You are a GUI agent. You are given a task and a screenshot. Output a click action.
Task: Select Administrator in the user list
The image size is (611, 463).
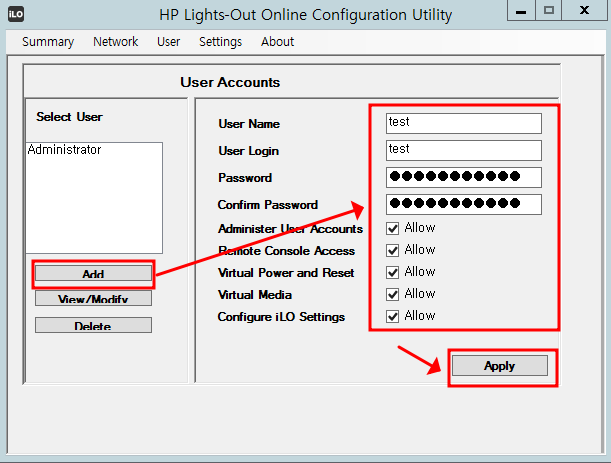point(64,150)
